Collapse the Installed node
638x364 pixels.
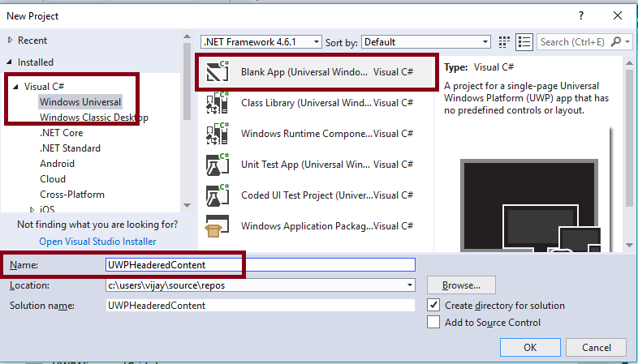tap(10, 62)
